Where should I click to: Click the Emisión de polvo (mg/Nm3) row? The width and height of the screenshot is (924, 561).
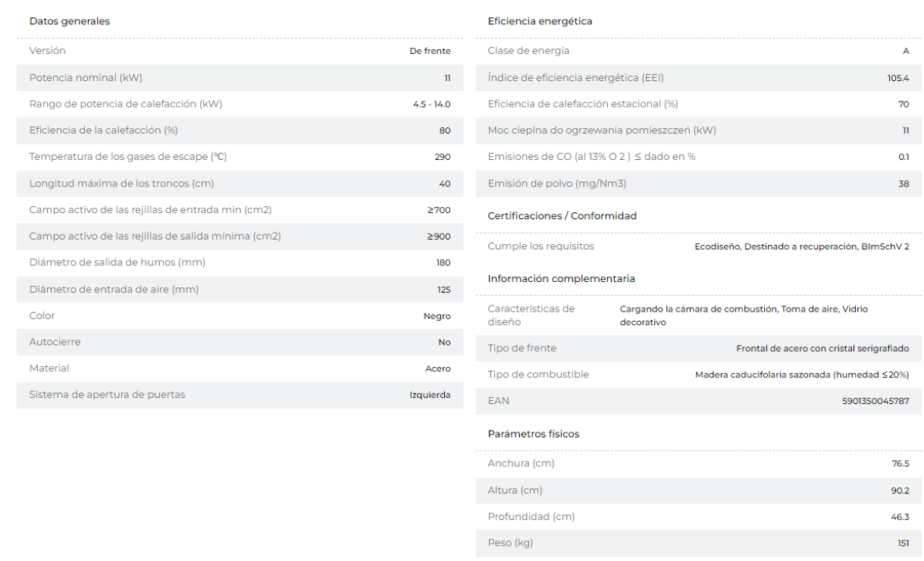[699, 183]
